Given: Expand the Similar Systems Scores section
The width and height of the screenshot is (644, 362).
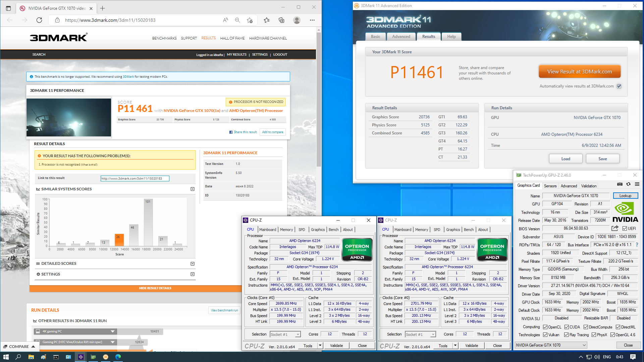Looking at the screenshot, I should [193, 189].
